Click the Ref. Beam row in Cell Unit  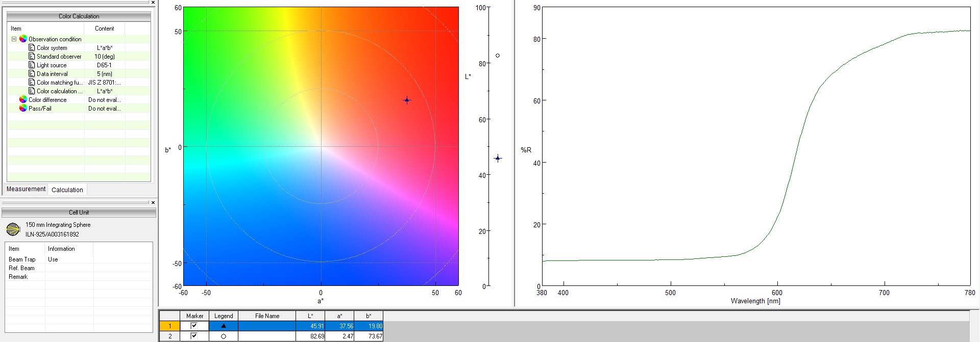tap(79, 268)
